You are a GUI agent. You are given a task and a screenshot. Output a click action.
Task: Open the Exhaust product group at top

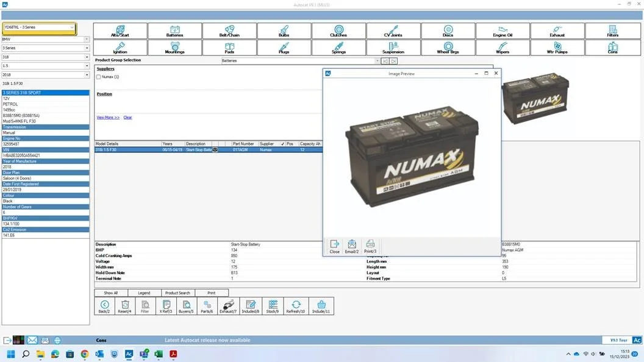[x=557, y=31]
